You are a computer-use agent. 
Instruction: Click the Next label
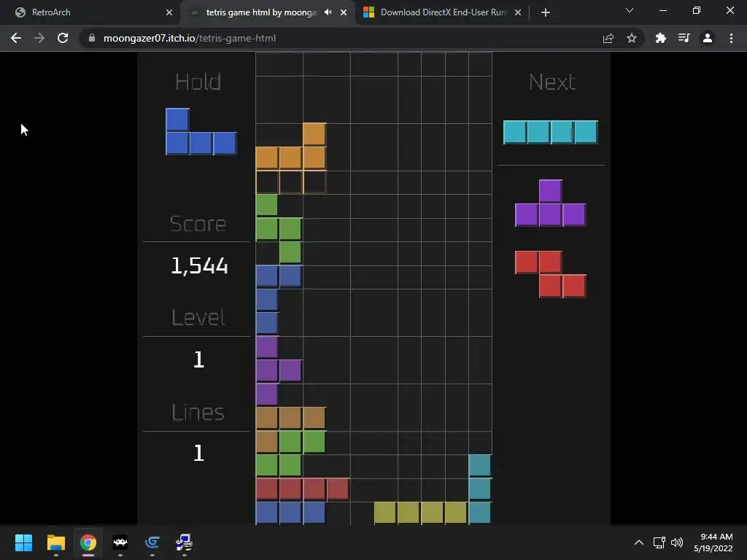(x=552, y=82)
